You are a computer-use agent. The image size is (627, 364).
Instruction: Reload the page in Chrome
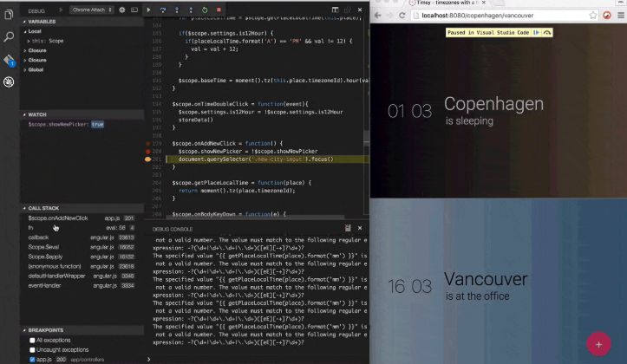(402, 16)
